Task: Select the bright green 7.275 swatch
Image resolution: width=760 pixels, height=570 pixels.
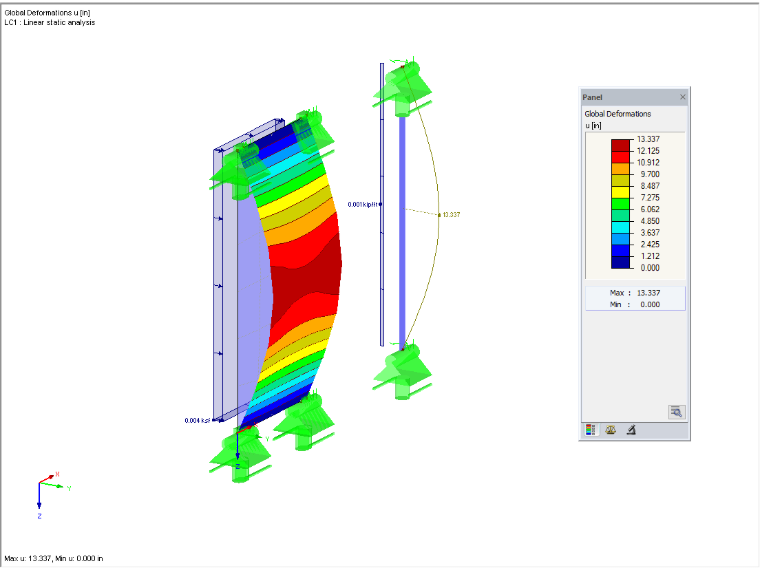Action: 620,204
